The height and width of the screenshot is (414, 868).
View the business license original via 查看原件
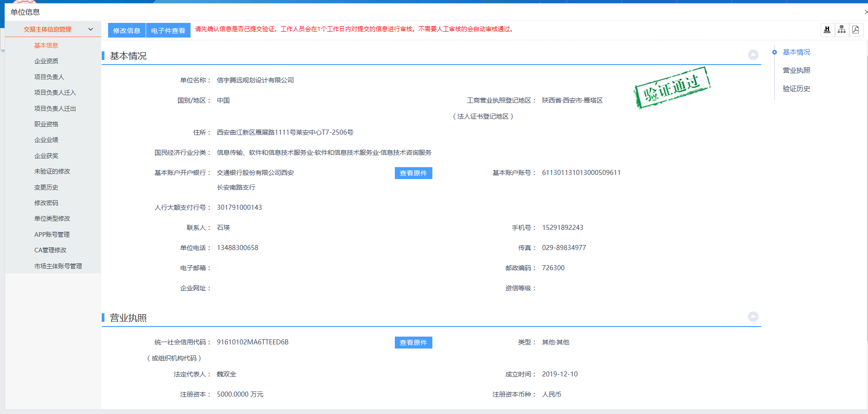(413, 342)
